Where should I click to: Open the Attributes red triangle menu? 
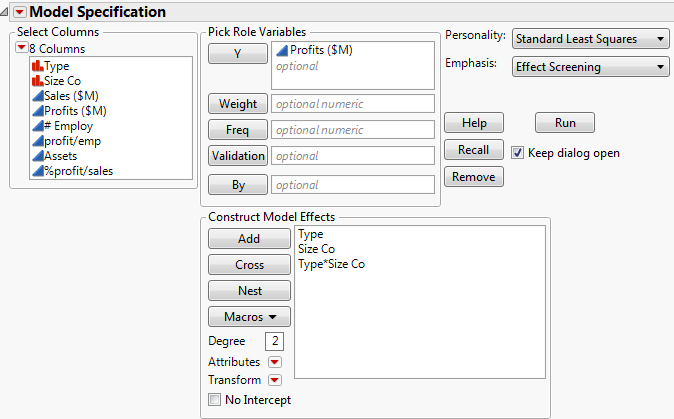pyautogui.click(x=275, y=362)
